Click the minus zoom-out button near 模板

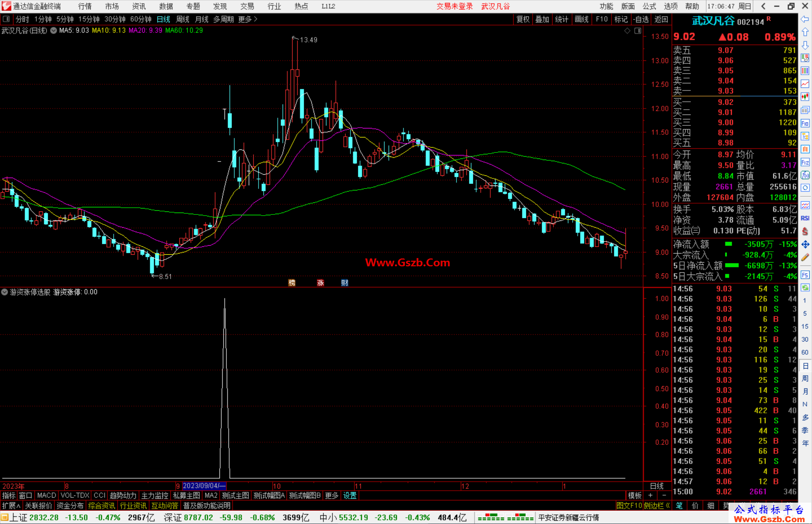664,495
